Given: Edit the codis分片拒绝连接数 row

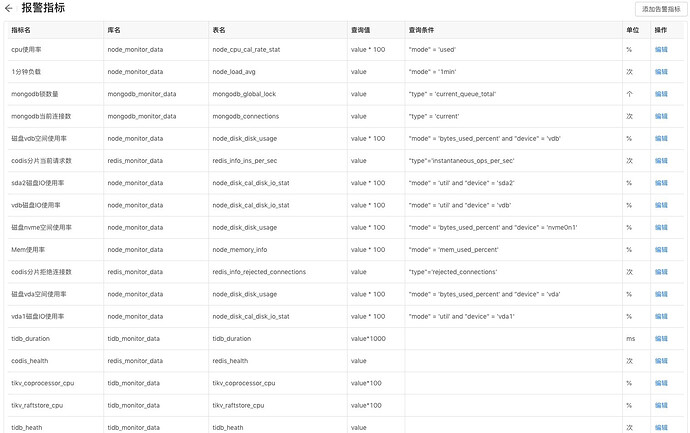Looking at the screenshot, I should 661,272.
